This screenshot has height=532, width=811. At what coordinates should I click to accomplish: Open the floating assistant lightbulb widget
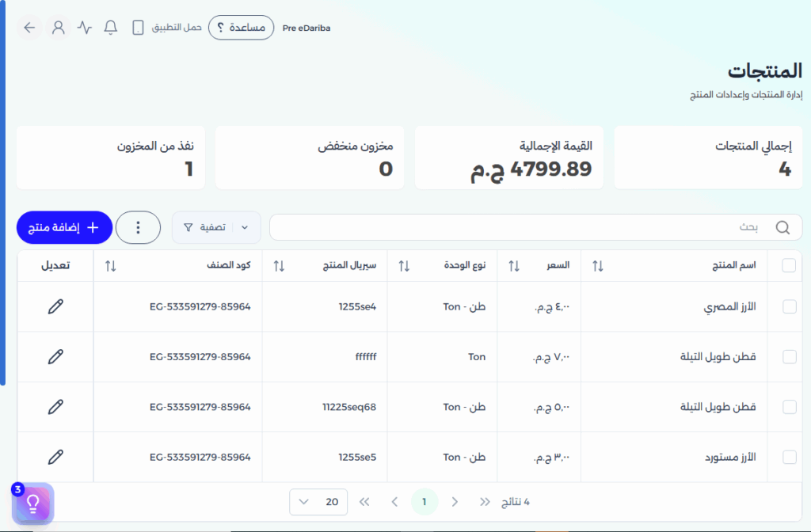32,503
